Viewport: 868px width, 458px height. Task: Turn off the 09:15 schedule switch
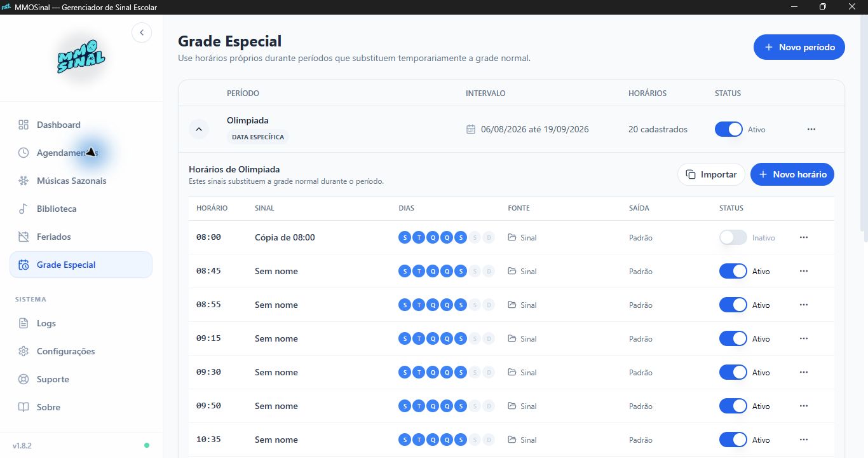733,338
